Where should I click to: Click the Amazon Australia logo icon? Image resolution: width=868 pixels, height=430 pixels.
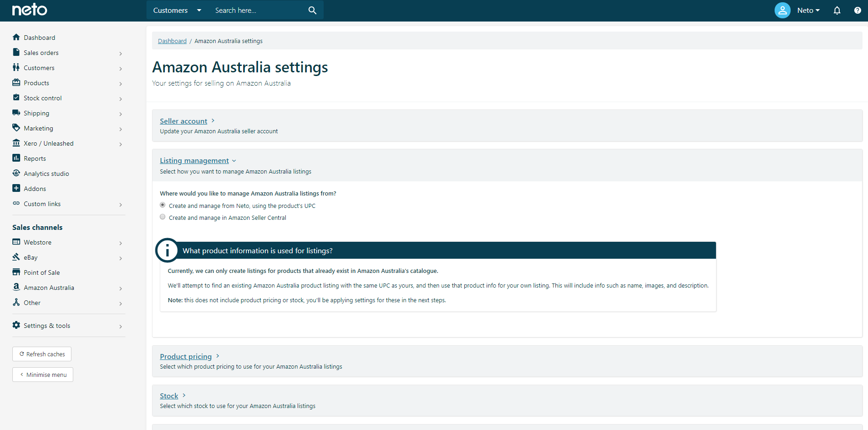pyautogui.click(x=16, y=287)
